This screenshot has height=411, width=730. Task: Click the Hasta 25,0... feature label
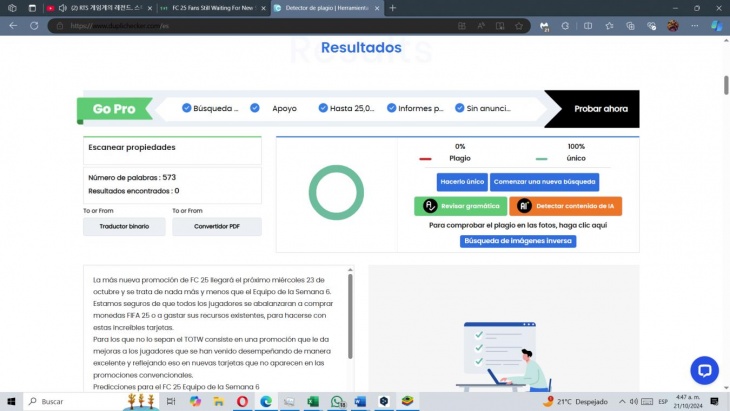[x=352, y=108]
